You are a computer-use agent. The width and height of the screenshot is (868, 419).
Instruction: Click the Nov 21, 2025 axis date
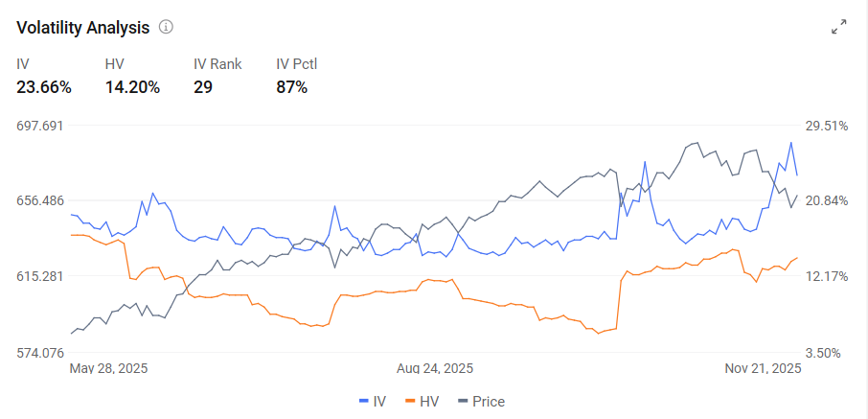pos(763,368)
